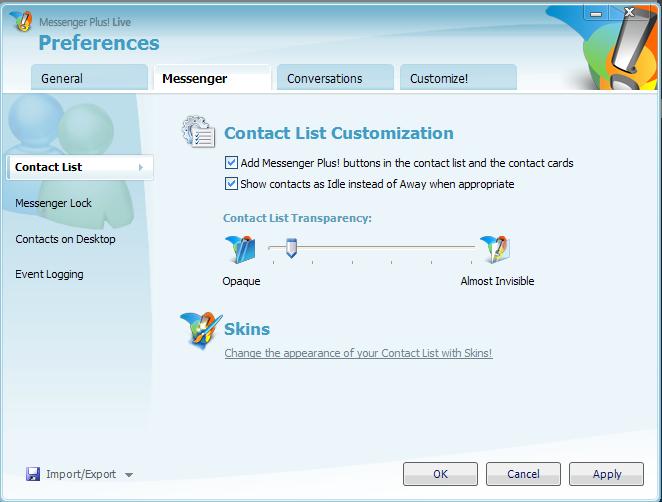Viewport: 662px width, 502px height.
Task: Click the Contact List Customization icon
Action: 197,133
